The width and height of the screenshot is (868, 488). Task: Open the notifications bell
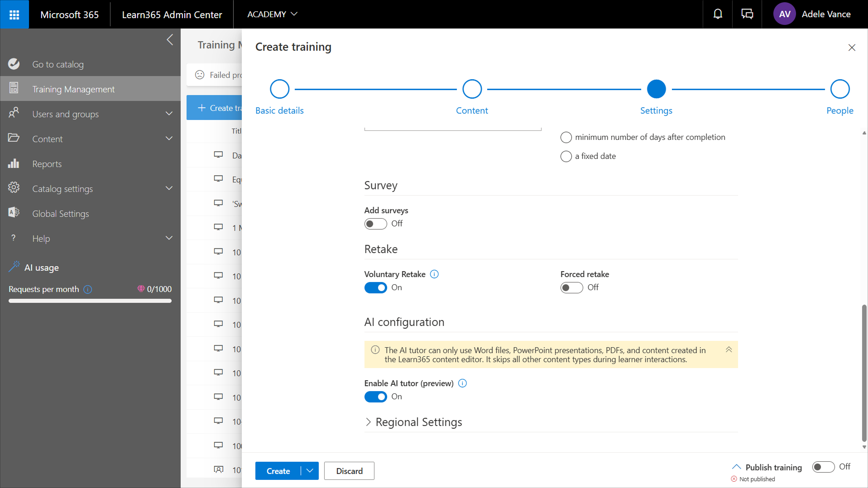coord(718,14)
